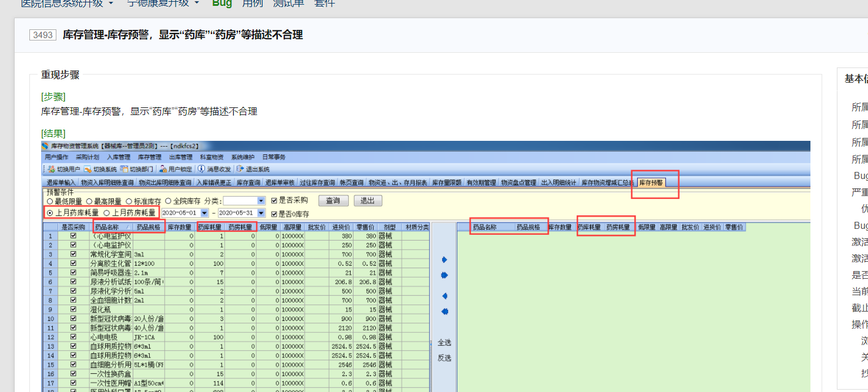
Task: Open the 科室物资 menu
Action: coord(212,157)
